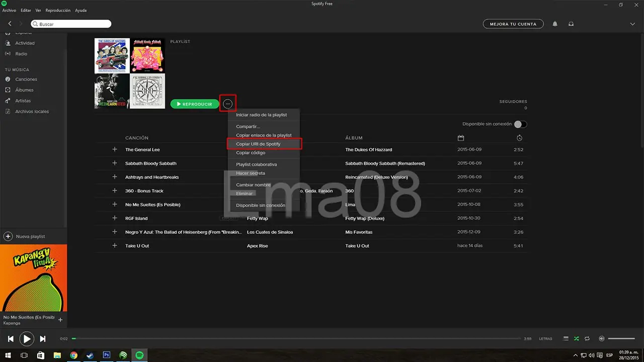Image resolution: width=644 pixels, height=362 pixels.
Task: Sort tracks by the calendar date column icon
Action: point(461,138)
